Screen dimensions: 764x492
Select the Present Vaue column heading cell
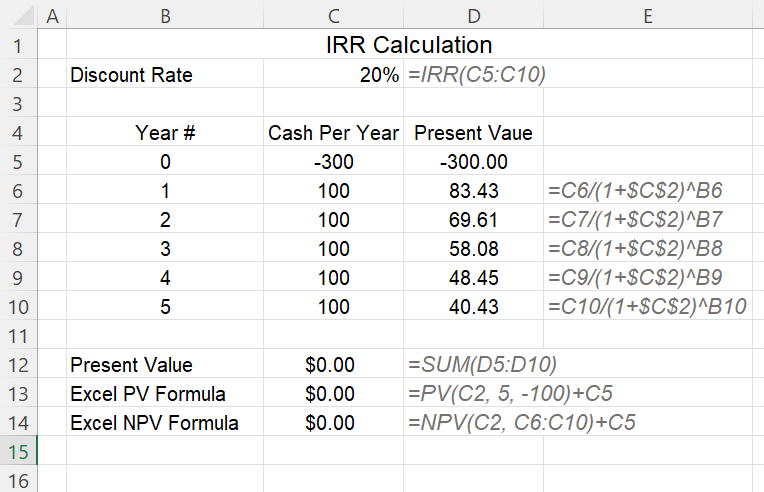pyautogui.click(x=474, y=132)
